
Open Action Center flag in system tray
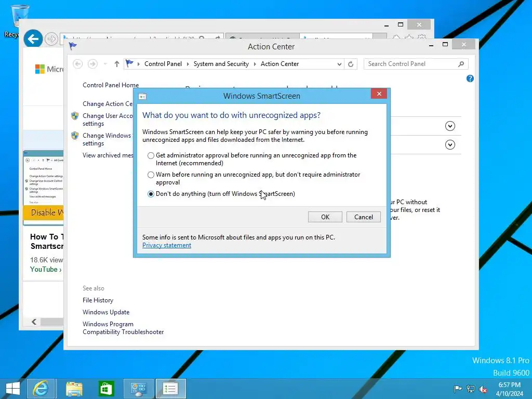click(458, 389)
